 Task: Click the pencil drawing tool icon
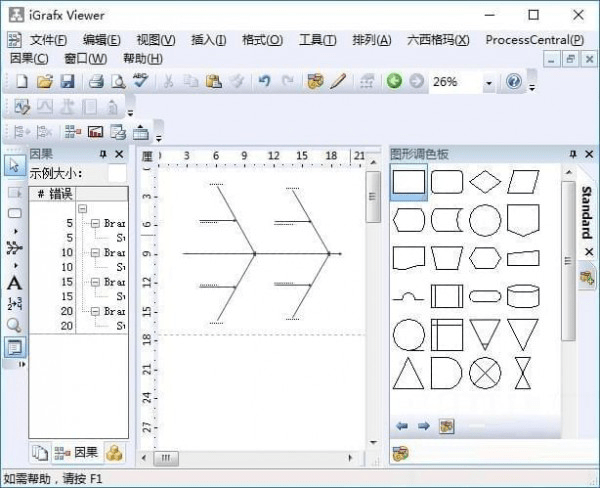click(338, 82)
